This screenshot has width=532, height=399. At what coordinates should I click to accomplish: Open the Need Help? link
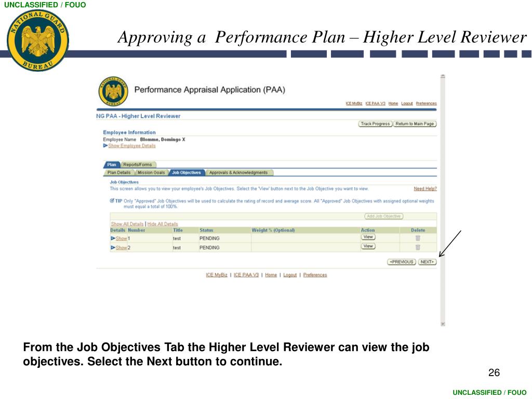point(425,189)
